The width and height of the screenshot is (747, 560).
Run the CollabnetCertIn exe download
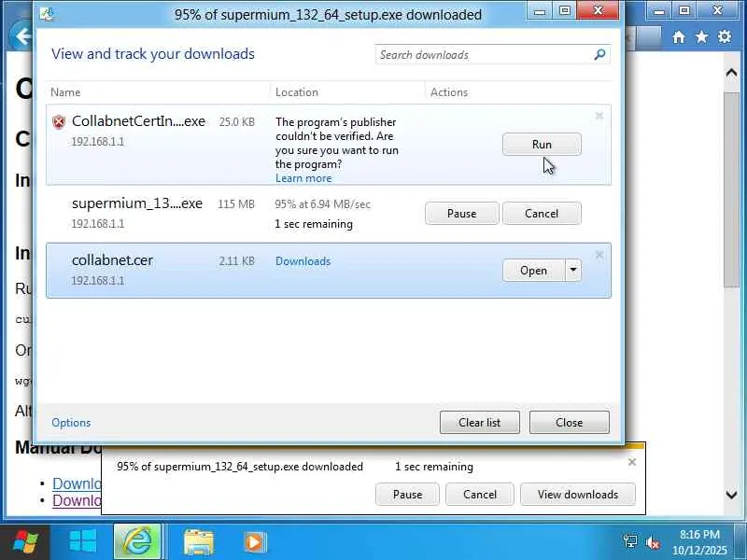pos(542,145)
